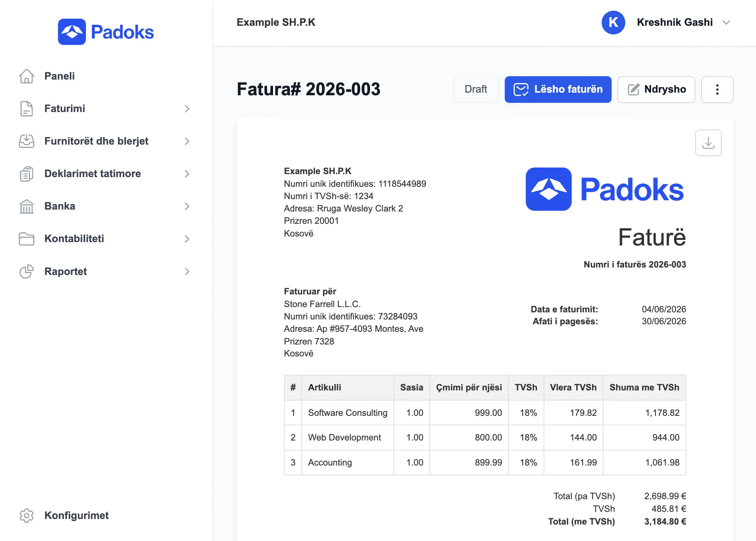Click the Faturimi document icon
Image resolution: width=756 pixels, height=541 pixels.
(x=27, y=109)
